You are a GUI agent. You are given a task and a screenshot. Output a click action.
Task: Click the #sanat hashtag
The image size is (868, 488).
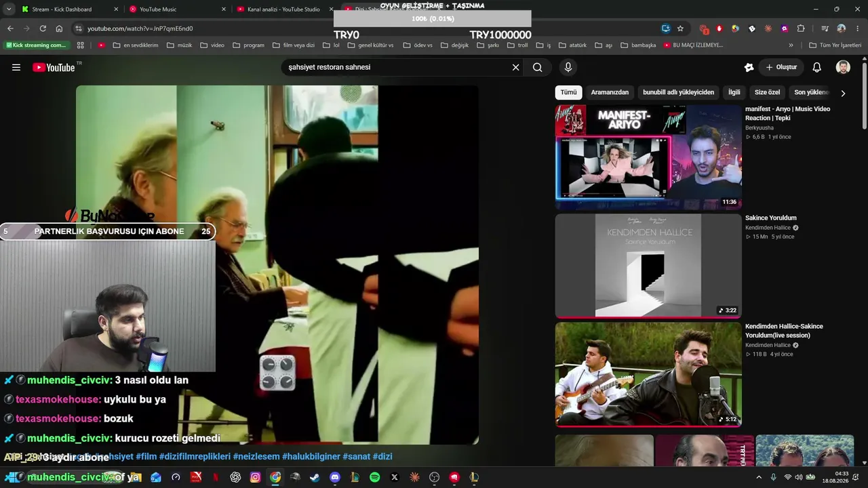point(356,457)
